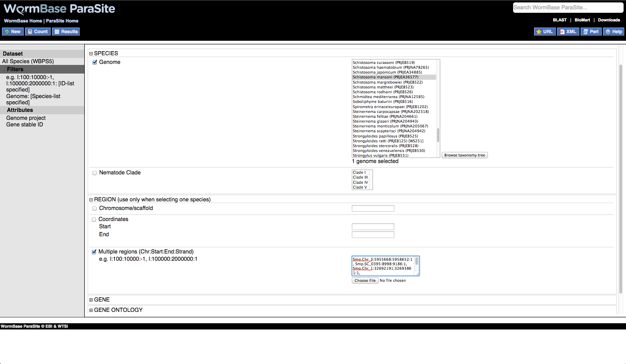Click the New query icon button

point(13,32)
